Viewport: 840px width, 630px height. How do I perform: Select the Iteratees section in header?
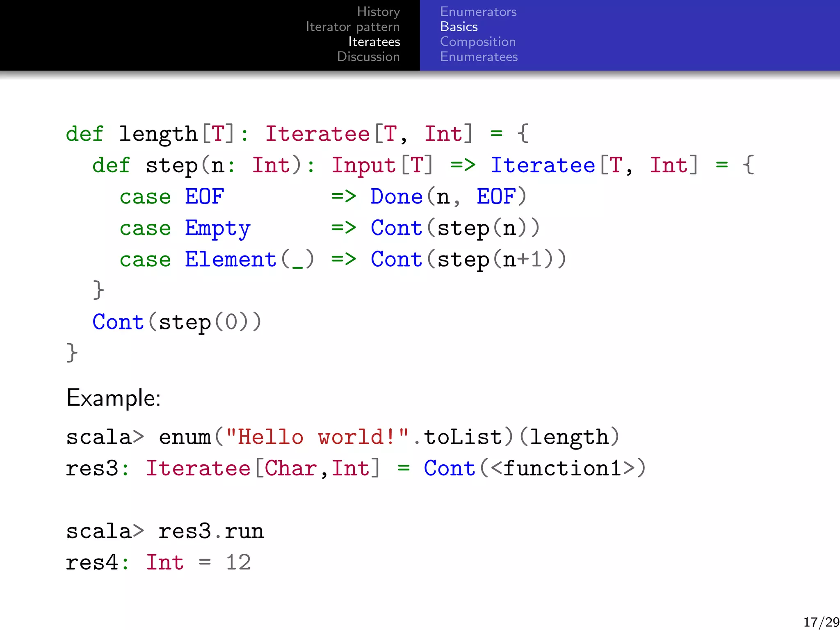374,42
